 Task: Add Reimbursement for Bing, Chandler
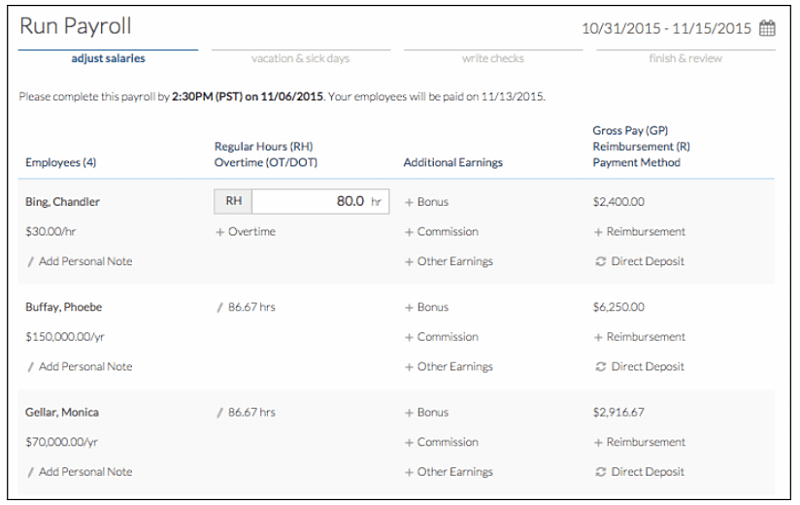[x=640, y=232]
